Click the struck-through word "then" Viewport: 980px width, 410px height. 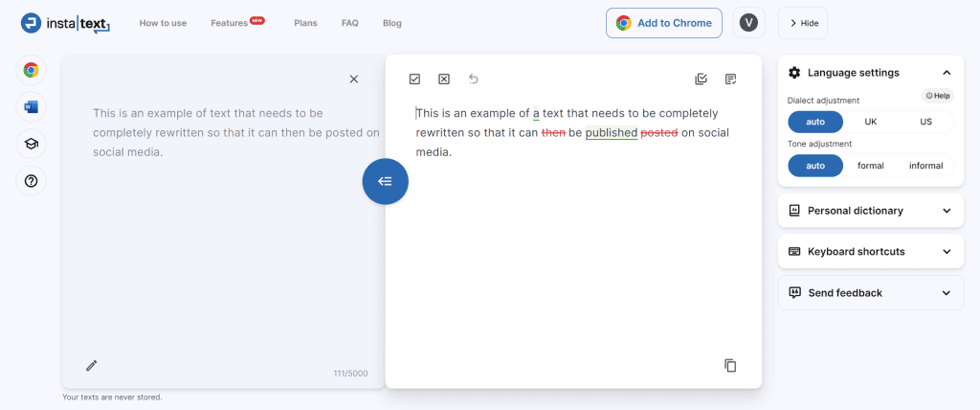pos(554,133)
